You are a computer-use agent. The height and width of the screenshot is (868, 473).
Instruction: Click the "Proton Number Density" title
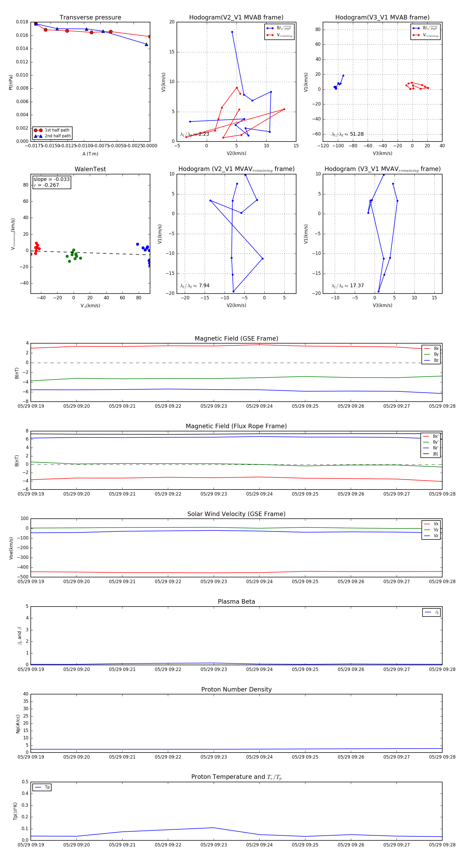point(236,689)
